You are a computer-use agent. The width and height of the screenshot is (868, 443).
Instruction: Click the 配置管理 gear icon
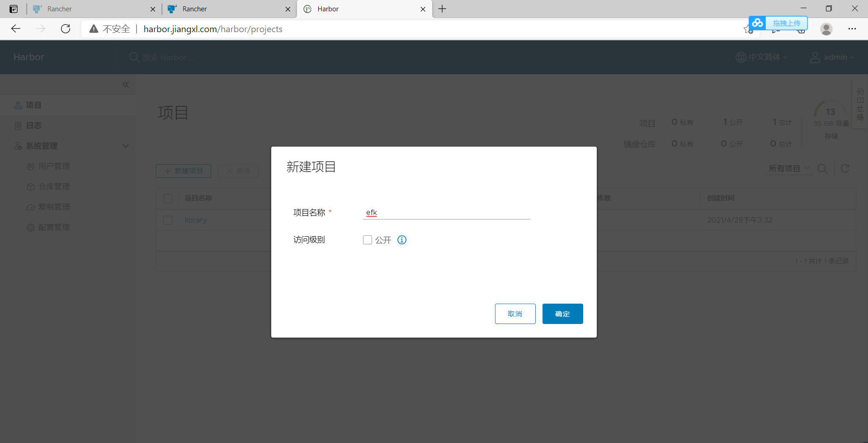(x=30, y=227)
